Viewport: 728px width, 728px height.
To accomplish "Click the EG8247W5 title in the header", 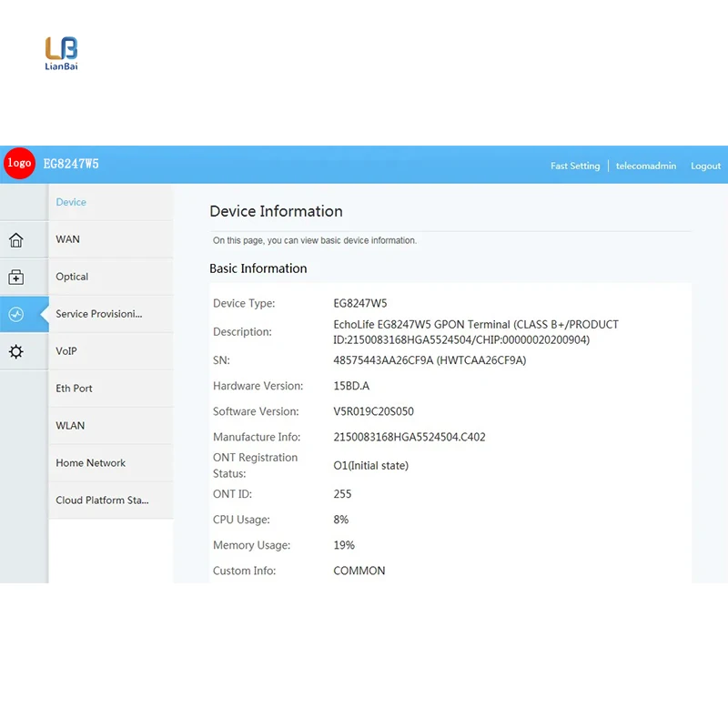I will point(71,164).
